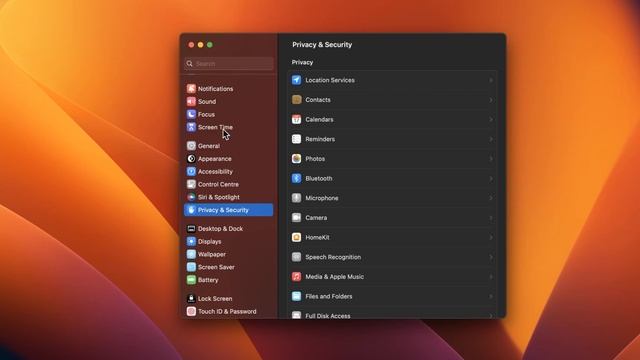Expand Contacts row chevron
Image resolution: width=640 pixels, height=360 pixels.
coord(491,100)
